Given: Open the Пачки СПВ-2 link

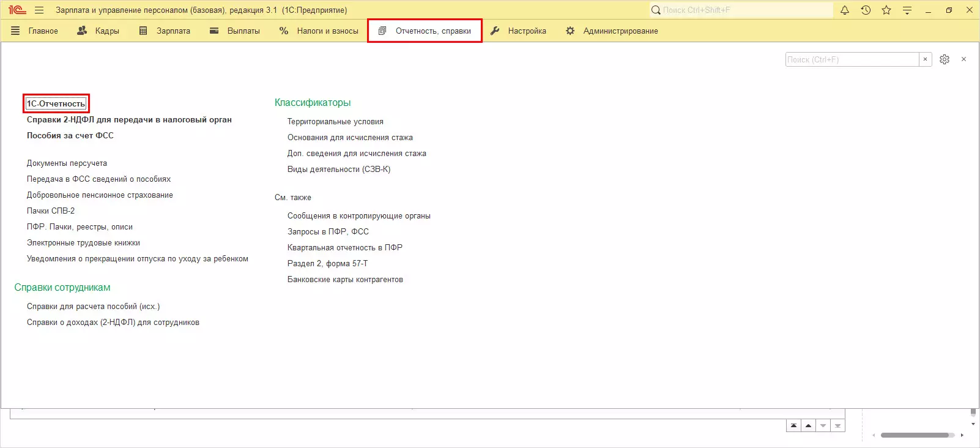Looking at the screenshot, I should click(51, 211).
